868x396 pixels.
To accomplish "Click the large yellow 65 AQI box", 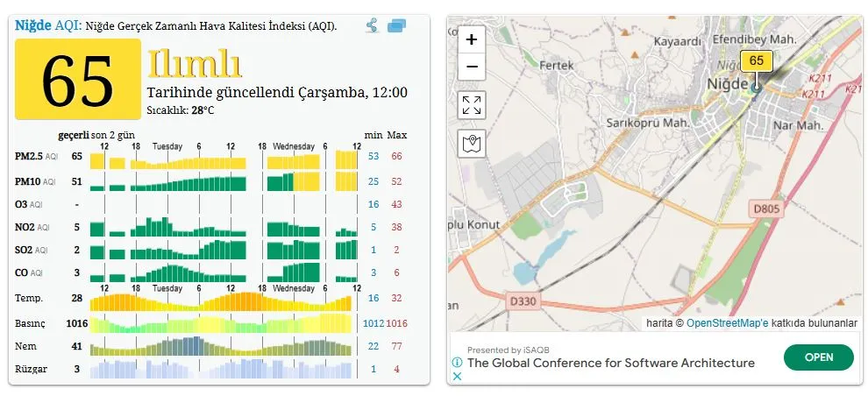I will click(x=78, y=80).
